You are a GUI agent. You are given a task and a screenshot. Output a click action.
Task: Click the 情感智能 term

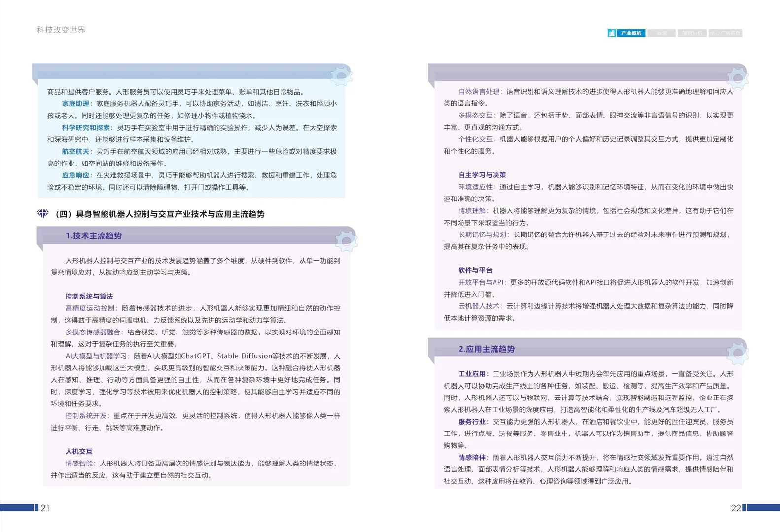79,463
